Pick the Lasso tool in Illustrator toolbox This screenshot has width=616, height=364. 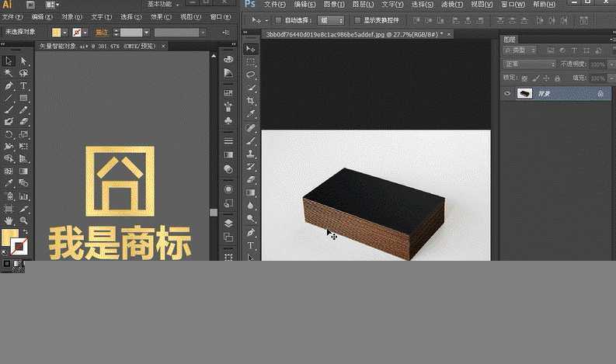coord(23,73)
